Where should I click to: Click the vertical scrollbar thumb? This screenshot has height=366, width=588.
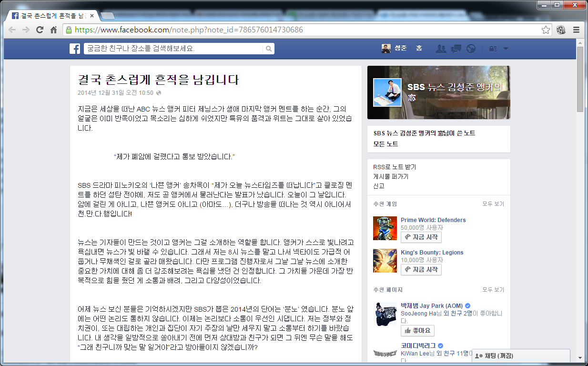(x=580, y=79)
